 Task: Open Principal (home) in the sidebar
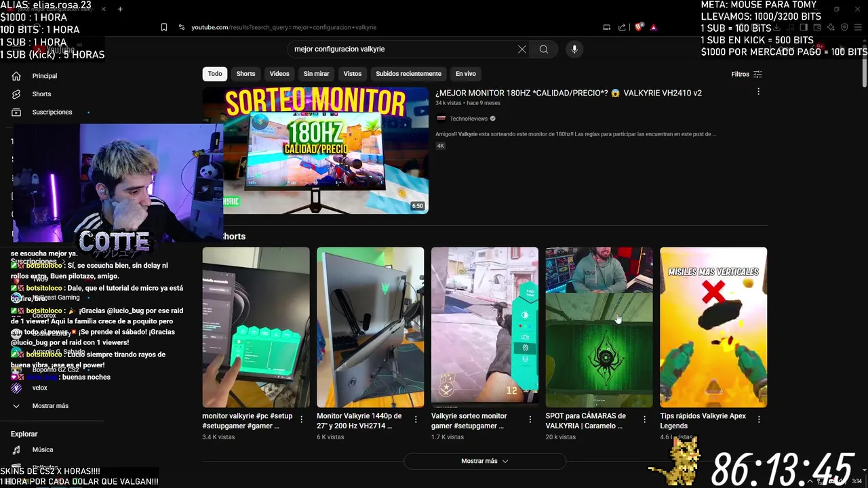coord(44,76)
